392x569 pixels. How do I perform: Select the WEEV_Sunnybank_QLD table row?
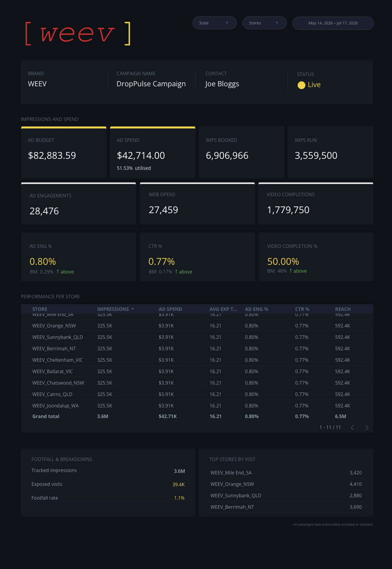coord(197,337)
